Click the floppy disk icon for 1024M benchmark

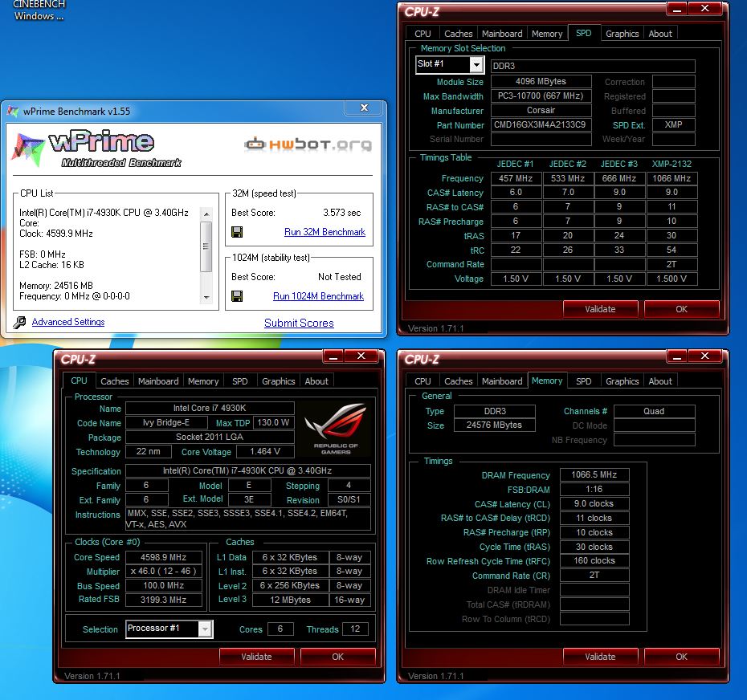(237, 296)
